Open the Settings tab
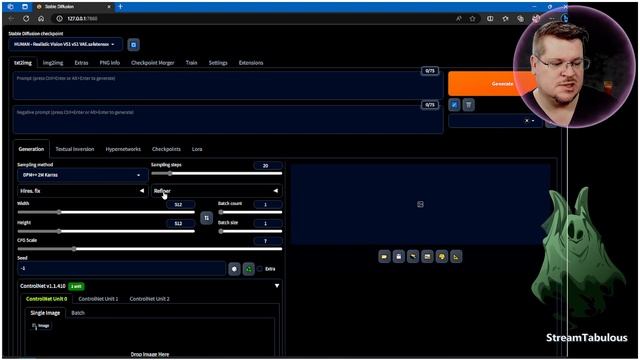The height and width of the screenshot is (360, 640). click(x=218, y=63)
